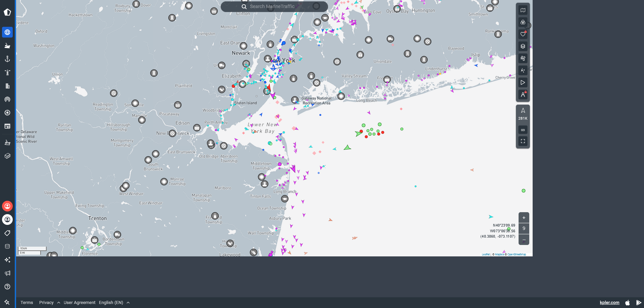Toggle the infinity vessel names button
Viewport: 644px width, 308px height.
523,130
